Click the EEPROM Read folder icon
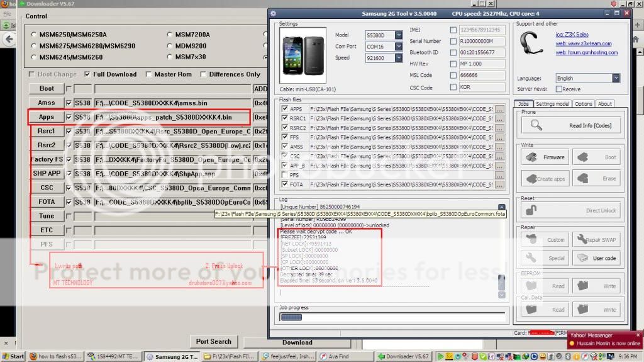Viewport: 644px width, 362px height. (x=531, y=285)
